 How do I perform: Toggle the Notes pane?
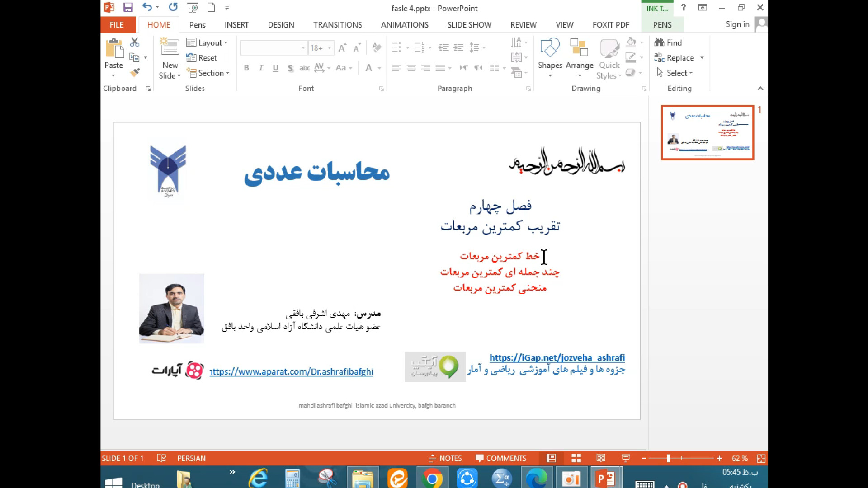445,458
